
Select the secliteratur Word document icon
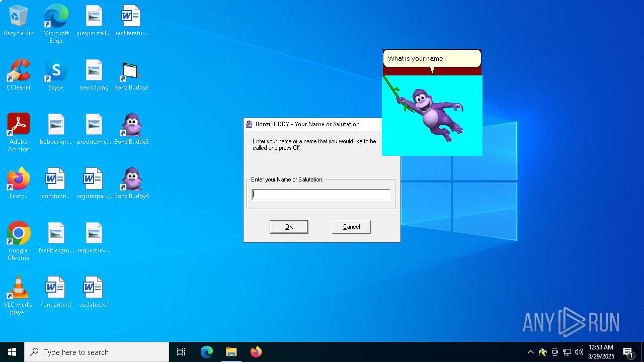point(131,20)
